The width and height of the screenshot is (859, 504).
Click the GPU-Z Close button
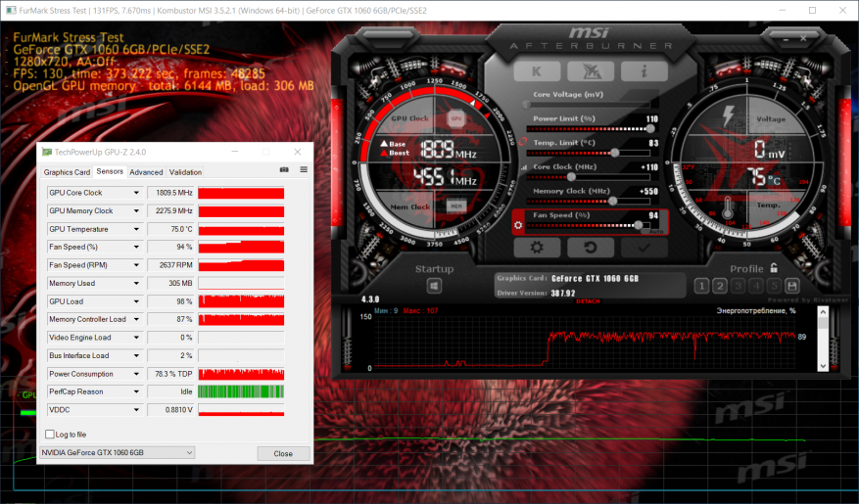coord(283,453)
